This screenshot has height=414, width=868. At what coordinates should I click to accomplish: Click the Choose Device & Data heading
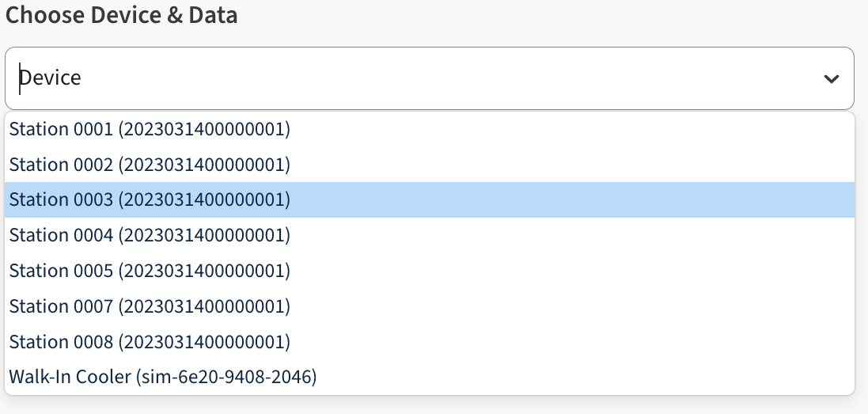coord(122,15)
